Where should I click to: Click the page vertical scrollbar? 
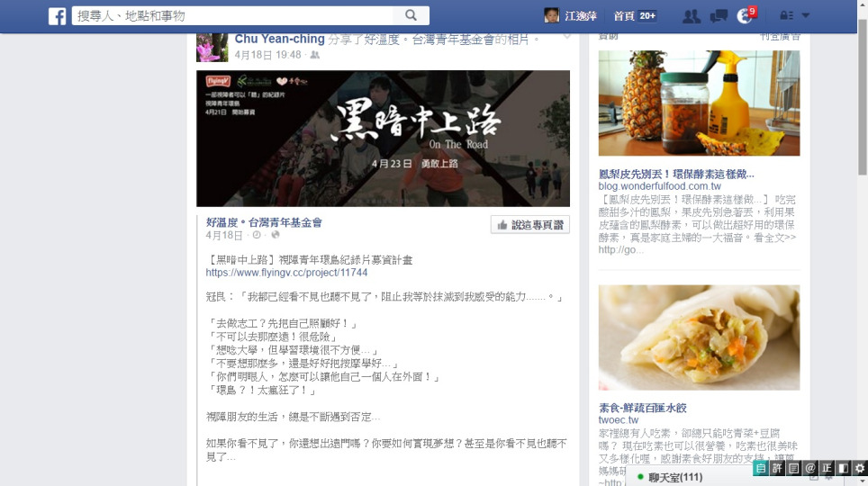pyautogui.click(x=863, y=97)
